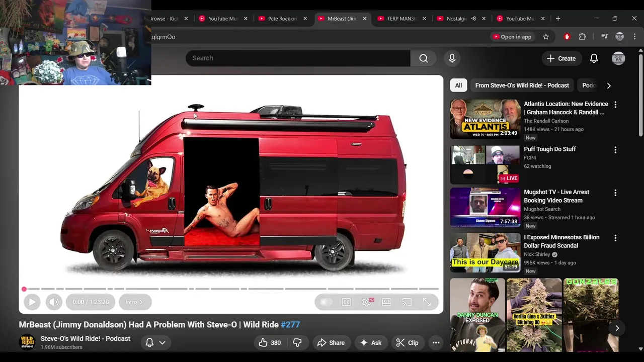Open options for Atlantis Location video

[x=615, y=105]
